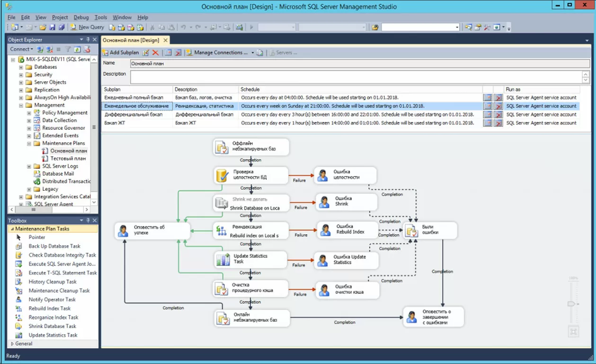Click the Update Statistics Task node
596x364 pixels.
[x=250, y=259]
